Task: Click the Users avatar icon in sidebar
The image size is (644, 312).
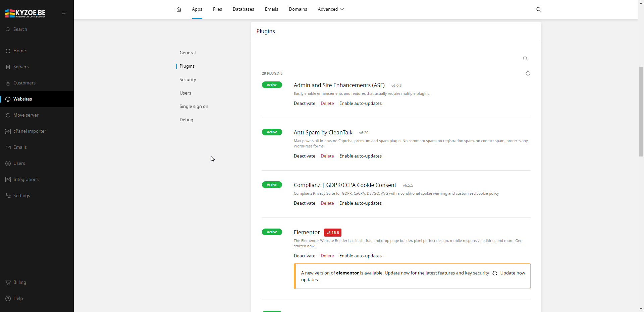Action: point(8,164)
